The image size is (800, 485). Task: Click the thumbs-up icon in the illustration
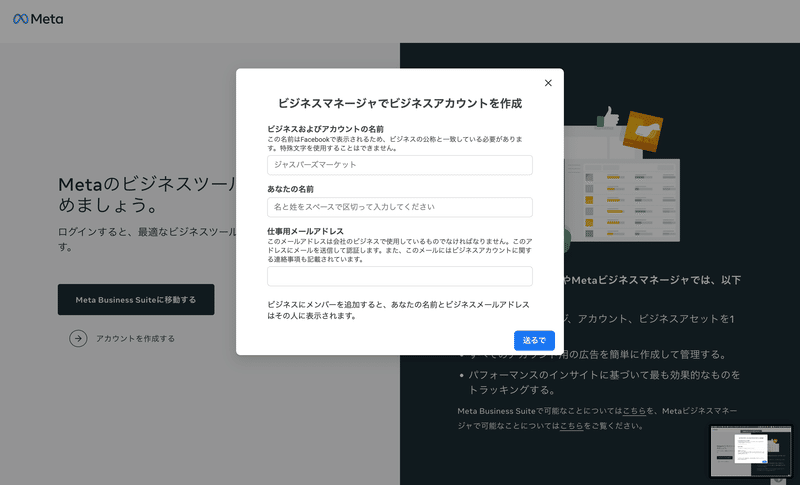(608, 117)
